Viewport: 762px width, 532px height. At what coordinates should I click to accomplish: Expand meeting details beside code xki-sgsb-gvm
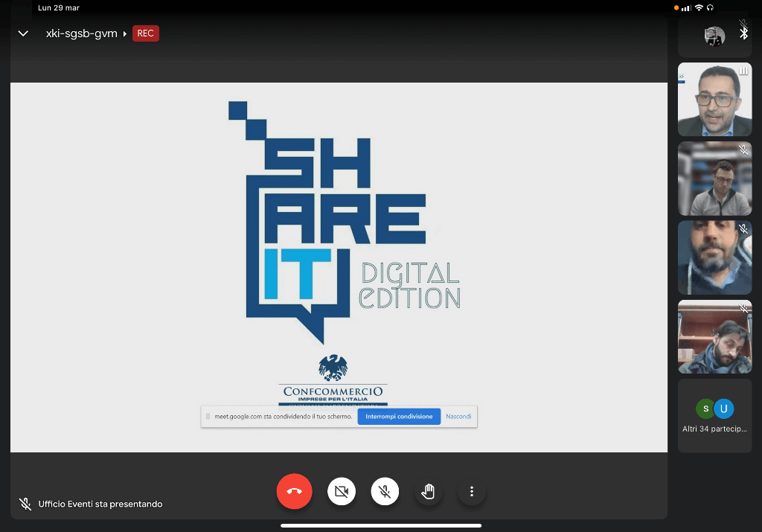coord(125,33)
